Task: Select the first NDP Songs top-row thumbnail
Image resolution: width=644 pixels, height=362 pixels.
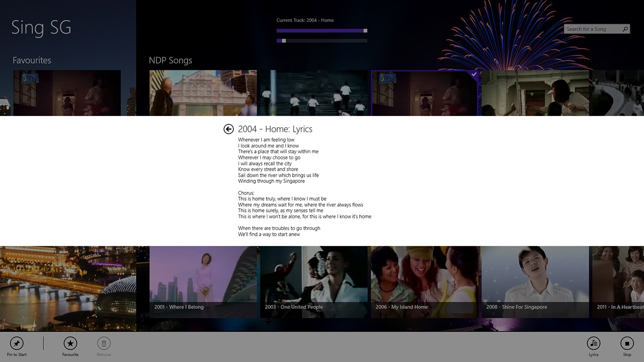Action: [203, 93]
